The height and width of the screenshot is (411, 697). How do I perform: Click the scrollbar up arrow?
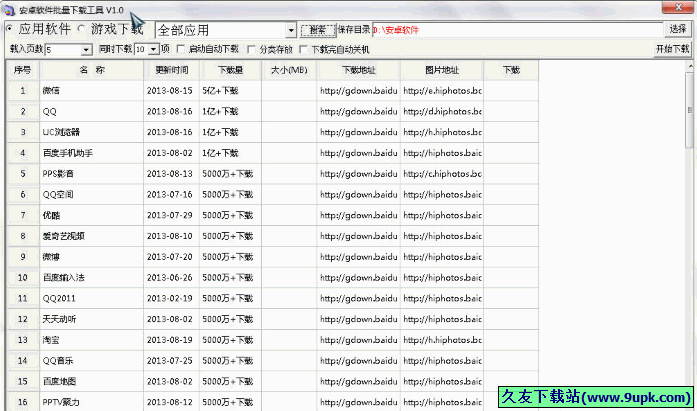point(690,66)
